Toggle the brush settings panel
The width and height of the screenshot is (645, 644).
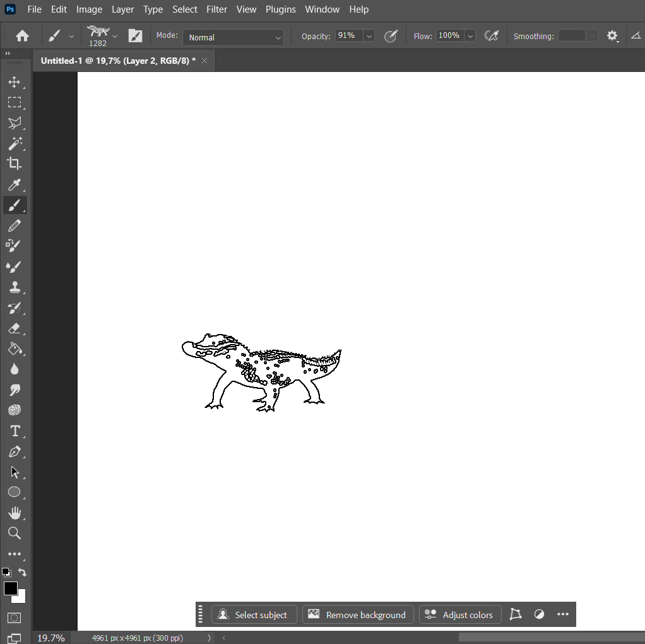click(135, 36)
